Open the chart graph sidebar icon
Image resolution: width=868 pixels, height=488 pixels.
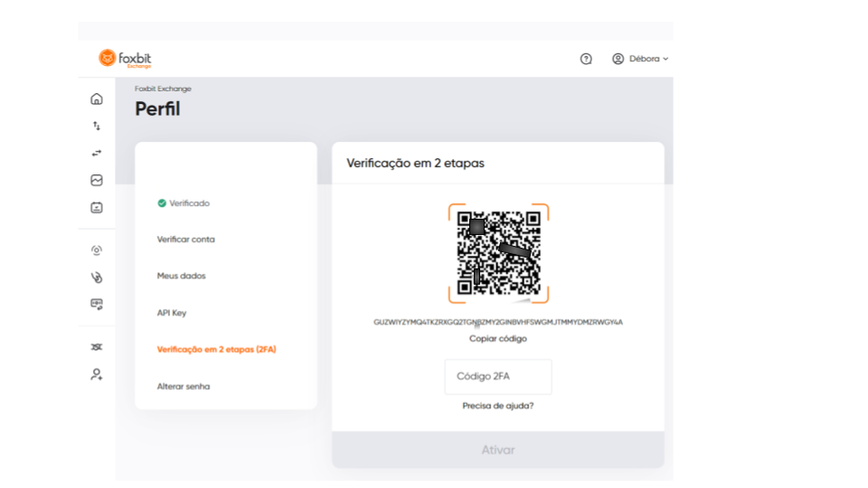click(97, 181)
